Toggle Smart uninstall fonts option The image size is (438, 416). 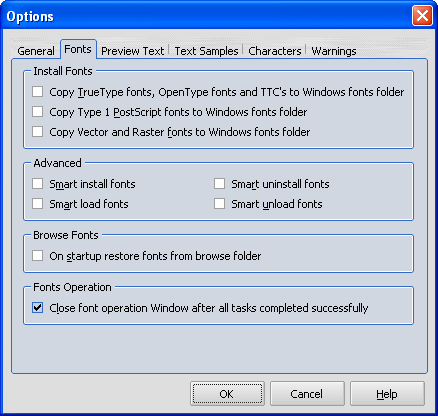coord(219,184)
